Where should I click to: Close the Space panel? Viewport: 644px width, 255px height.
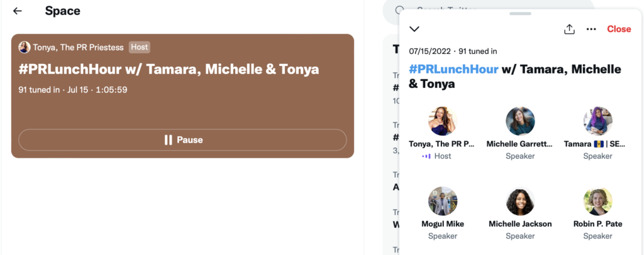pyautogui.click(x=619, y=29)
